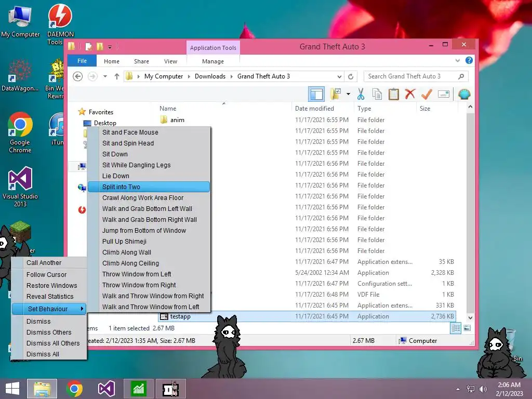The image size is (532, 399).
Task: Switch to Details view icon in status bar
Action: 456,328
